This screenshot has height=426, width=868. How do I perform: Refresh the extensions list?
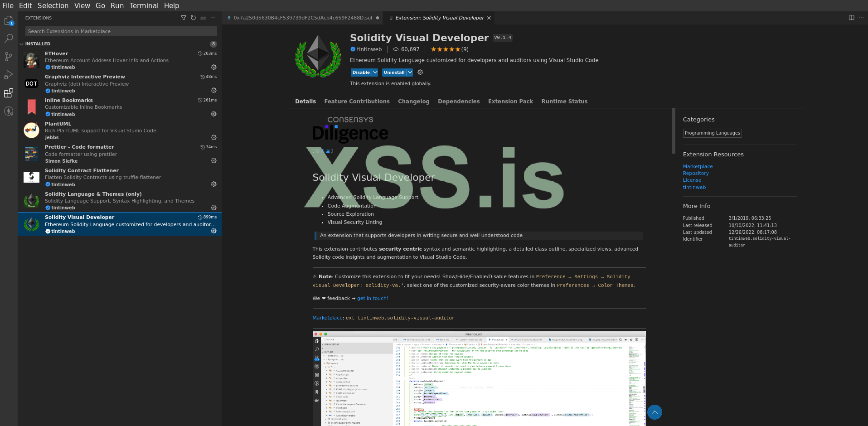(193, 18)
